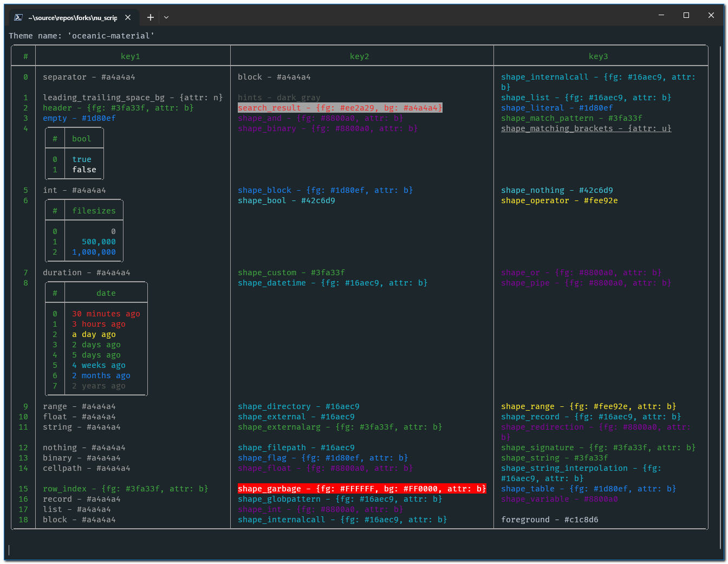The width and height of the screenshot is (728, 564).
Task: Click 'shape_literal - #1d80ef' text
Action: 557,108
